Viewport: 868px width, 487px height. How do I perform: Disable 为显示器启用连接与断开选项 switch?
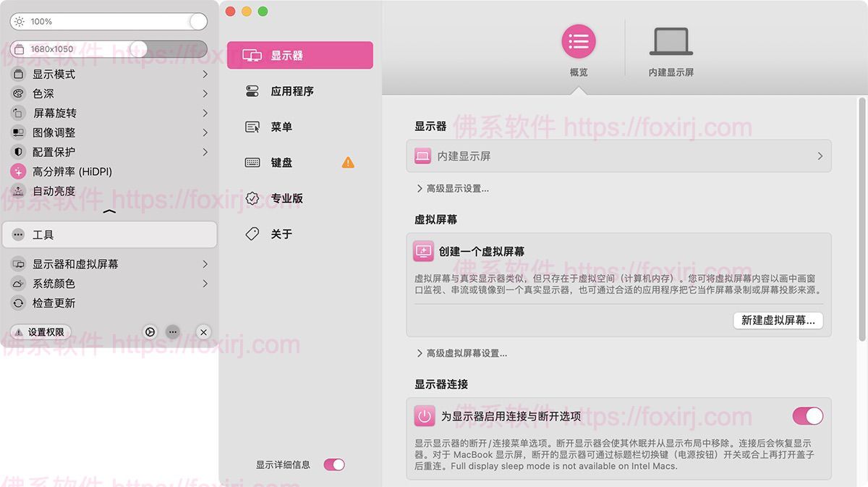point(808,416)
